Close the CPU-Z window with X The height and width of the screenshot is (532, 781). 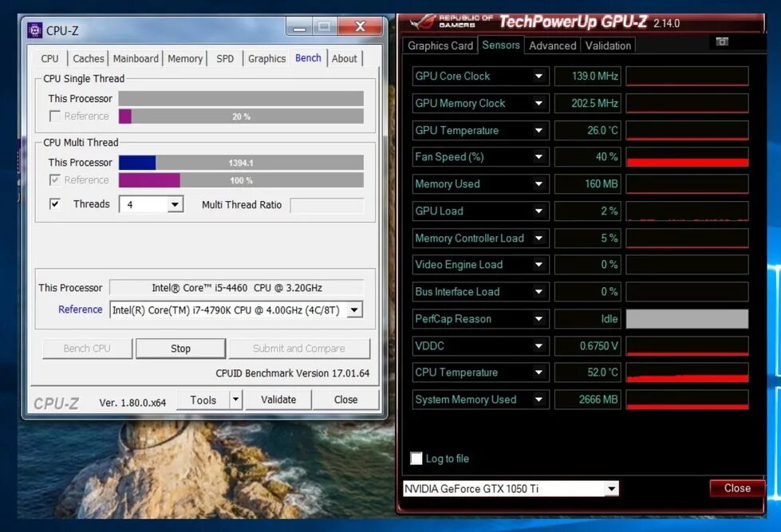click(x=360, y=26)
